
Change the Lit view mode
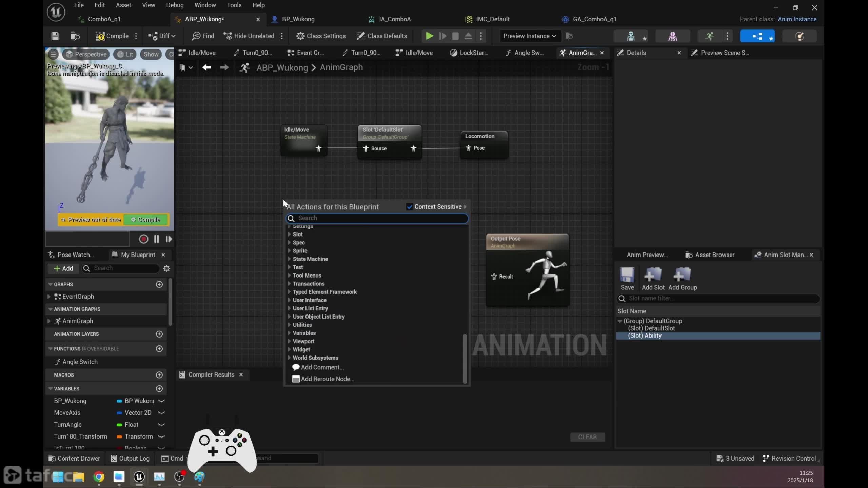click(x=125, y=54)
